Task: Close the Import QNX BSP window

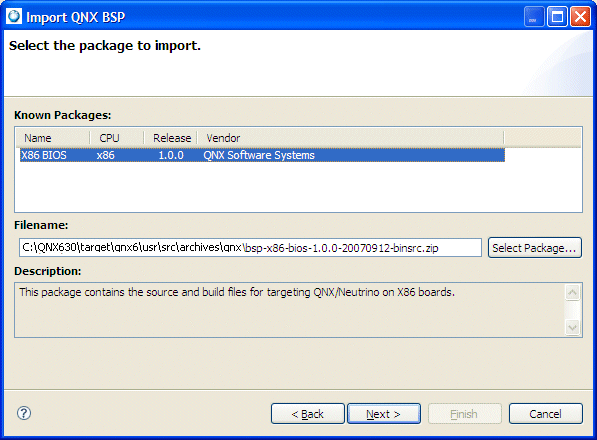Action: (580, 17)
